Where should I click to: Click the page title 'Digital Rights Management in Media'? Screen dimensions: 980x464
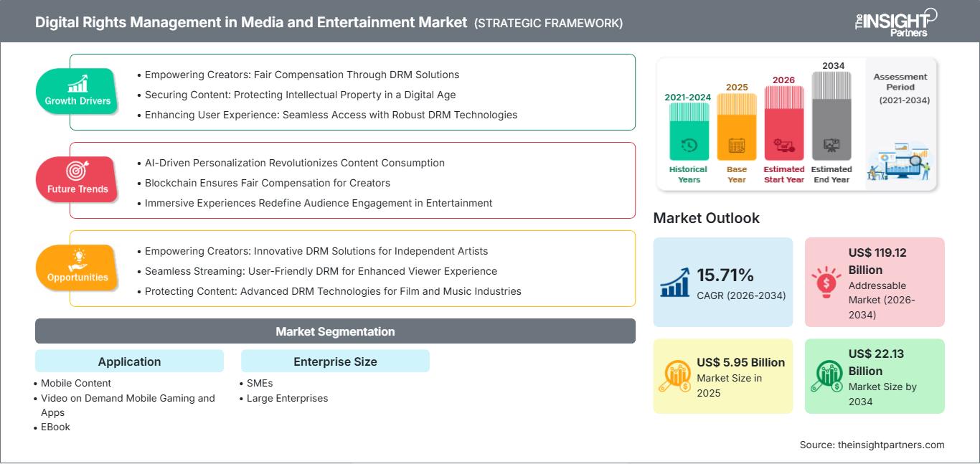[x=251, y=22]
